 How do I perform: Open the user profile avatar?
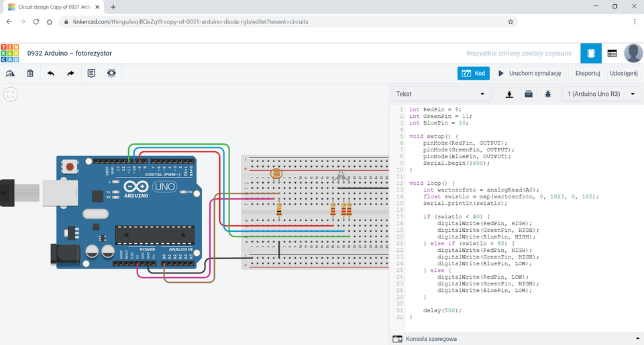633,54
